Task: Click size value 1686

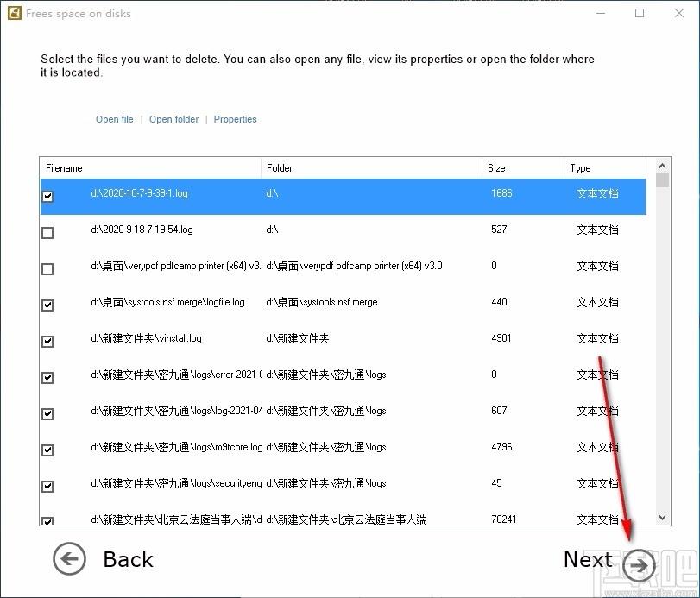Action: 501,193
